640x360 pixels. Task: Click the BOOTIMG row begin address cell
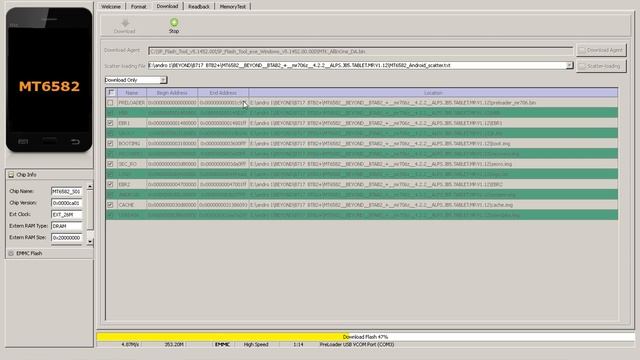point(172,144)
